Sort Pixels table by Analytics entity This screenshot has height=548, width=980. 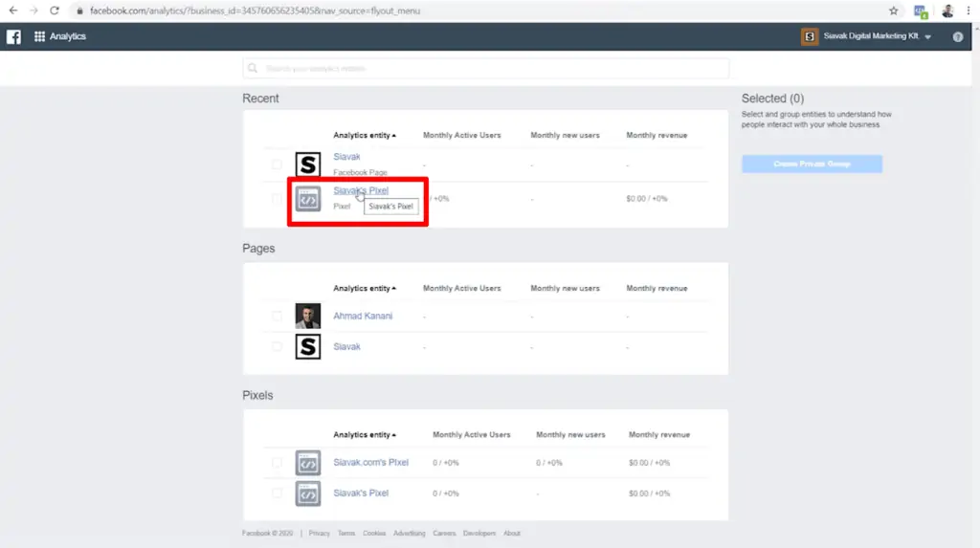pyautogui.click(x=365, y=434)
